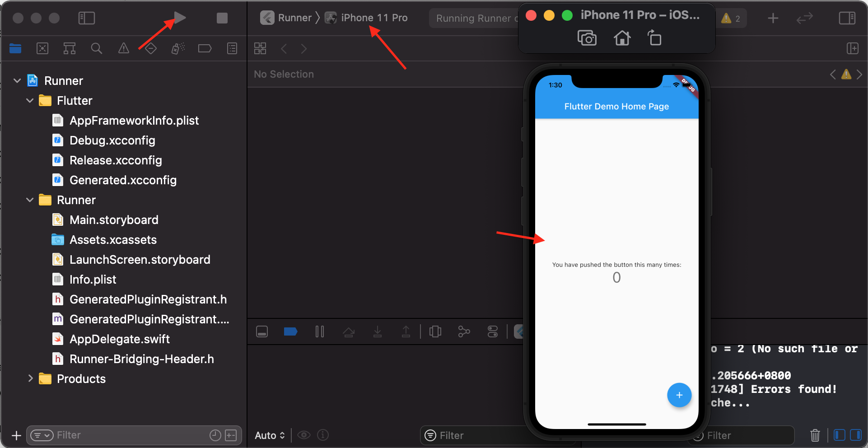Open the Project navigator folder icon

coord(15,48)
